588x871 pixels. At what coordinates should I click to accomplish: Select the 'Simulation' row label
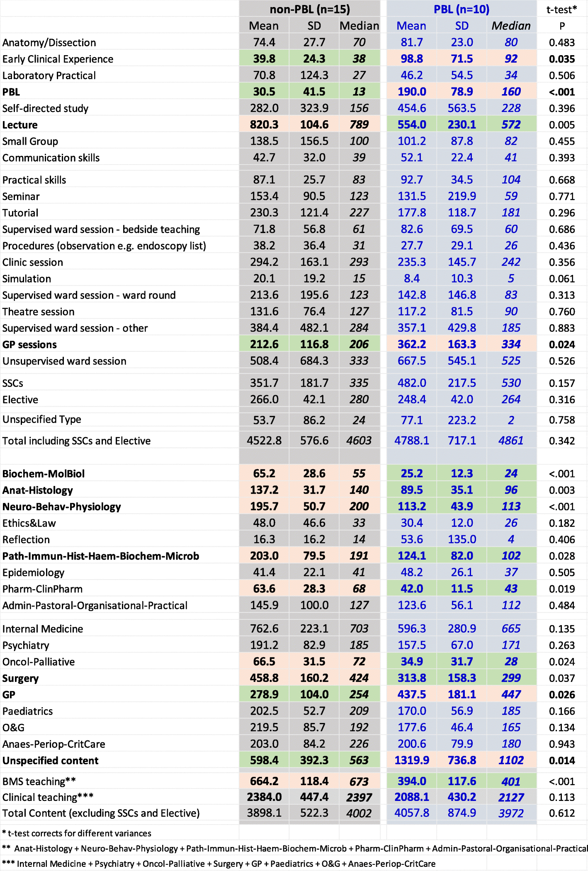(27, 279)
